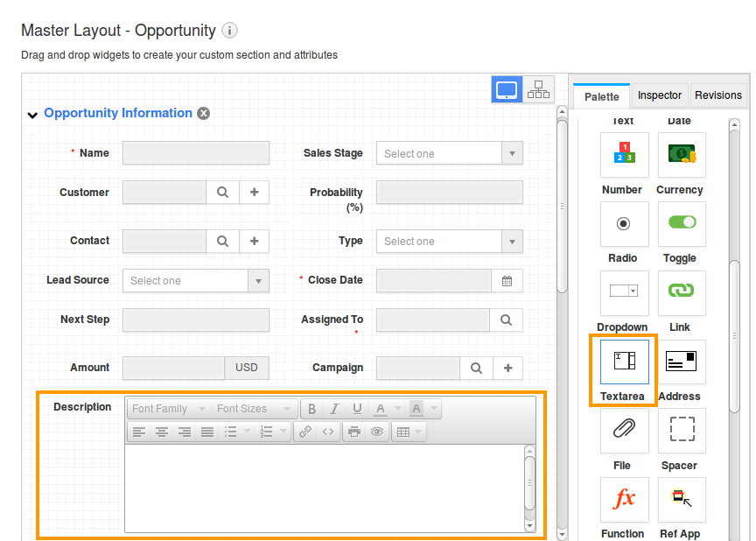The height and width of the screenshot is (541, 756).
Task: Open the Revisions tab
Action: coord(717,95)
